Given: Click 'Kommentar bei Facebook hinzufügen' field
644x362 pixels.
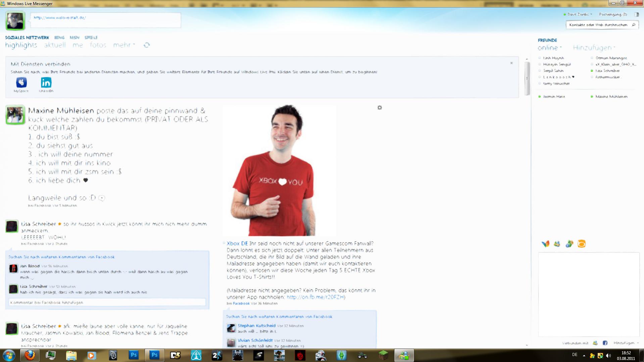Looking at the screenshot, I should tap(107, 303).
